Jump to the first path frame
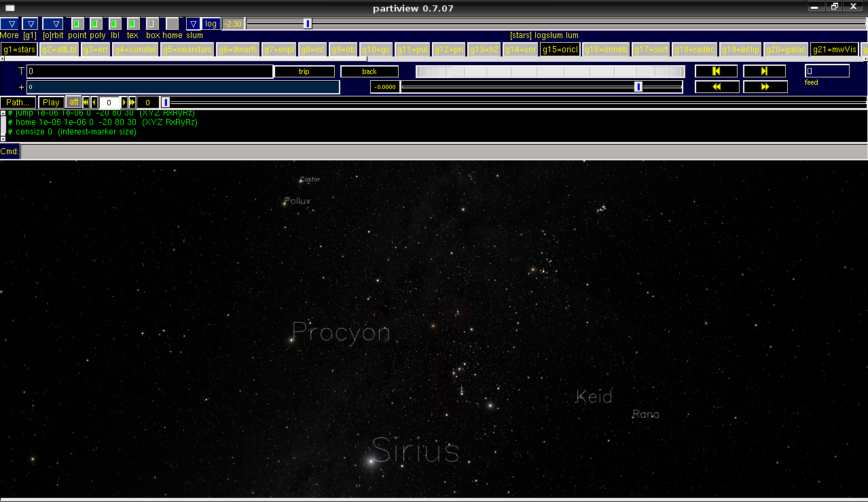Image resolution: width=868 pixels, height=502 pixels. (x=86, y=103)
